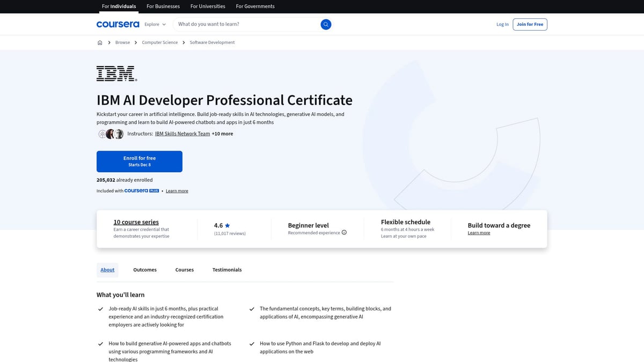Expand the +10 more instructors list
Viewport: 644px width, 362px height.
[x=222, y=134]
